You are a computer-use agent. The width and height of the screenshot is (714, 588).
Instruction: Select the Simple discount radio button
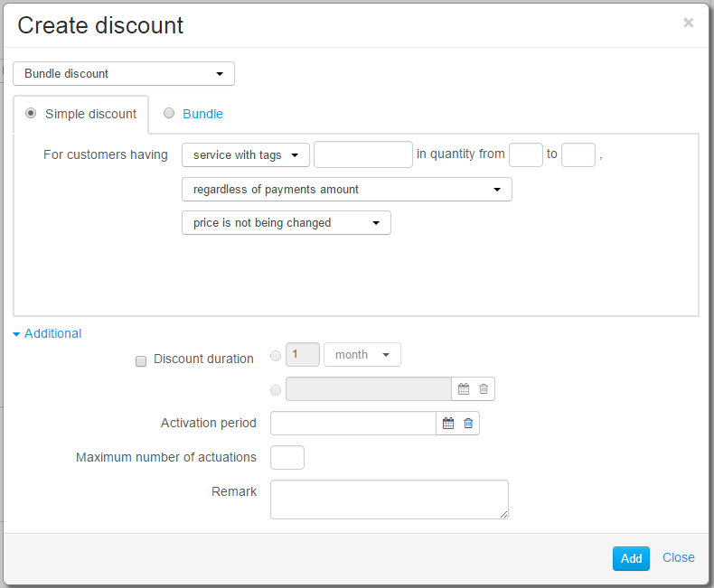[x=31, y=113]
